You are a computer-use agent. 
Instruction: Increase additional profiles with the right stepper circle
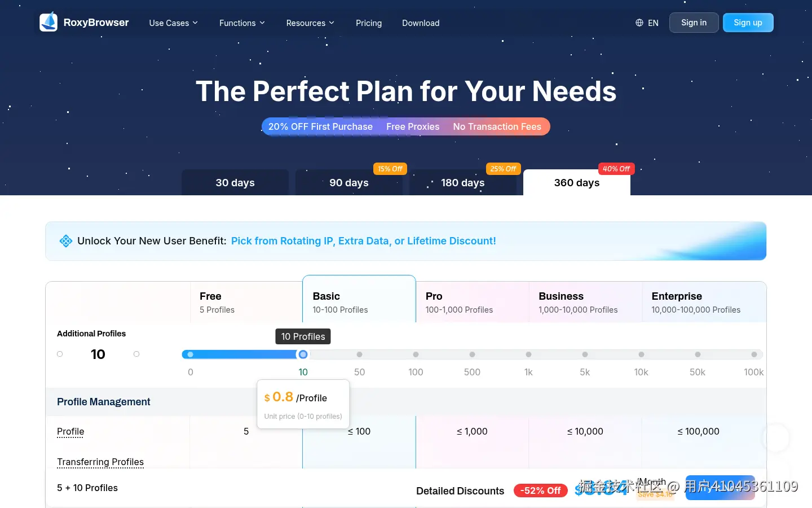pos(136,354)
